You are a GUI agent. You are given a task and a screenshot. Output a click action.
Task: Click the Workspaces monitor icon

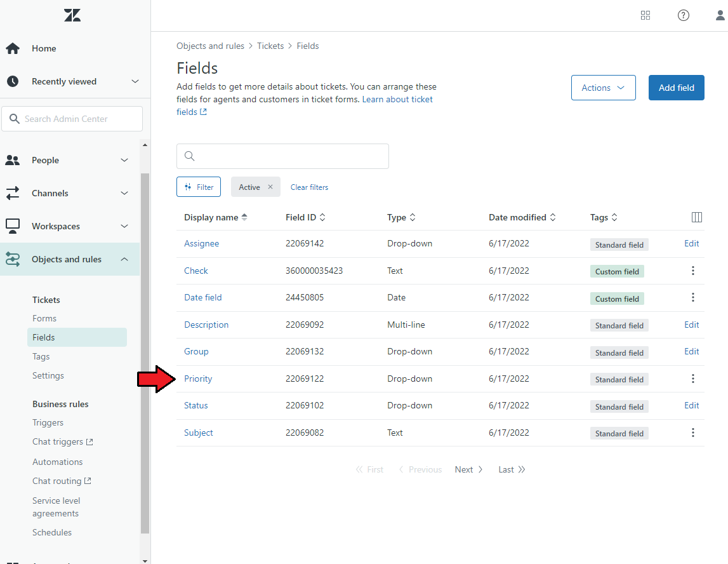click(13, 226)
